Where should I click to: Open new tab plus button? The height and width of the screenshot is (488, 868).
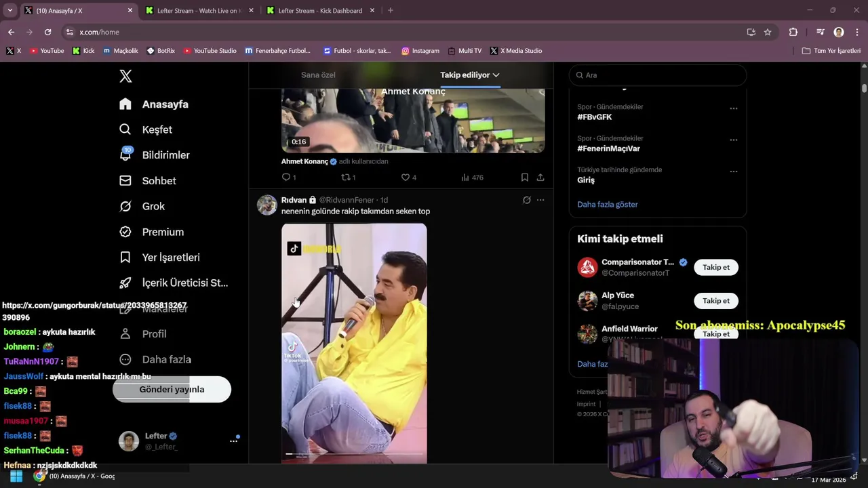[390, 11]
